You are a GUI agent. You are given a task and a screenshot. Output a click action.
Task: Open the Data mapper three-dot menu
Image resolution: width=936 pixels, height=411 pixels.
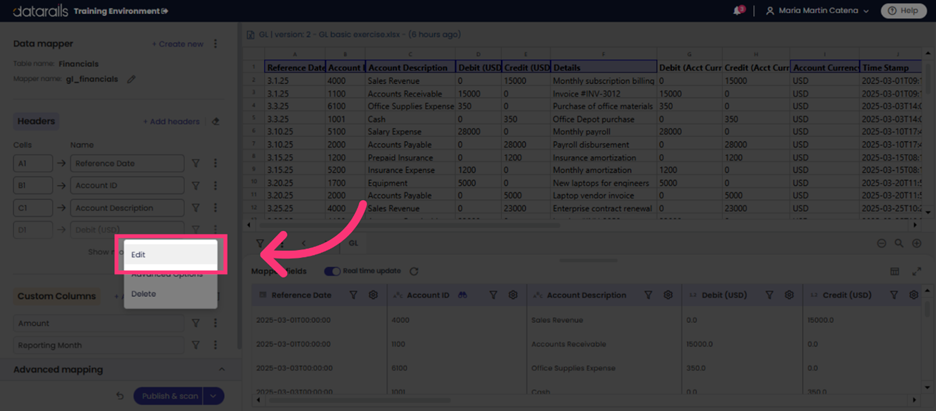(215, 44)
